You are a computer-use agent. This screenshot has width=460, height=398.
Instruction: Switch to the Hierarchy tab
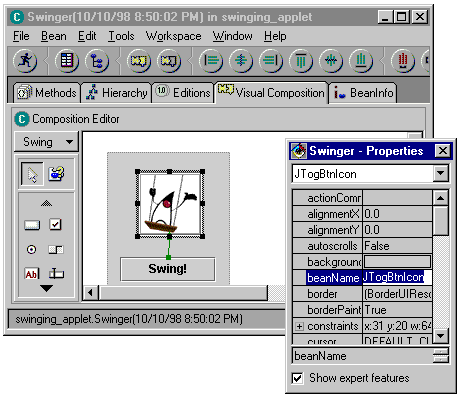click(x=116, y=93)
